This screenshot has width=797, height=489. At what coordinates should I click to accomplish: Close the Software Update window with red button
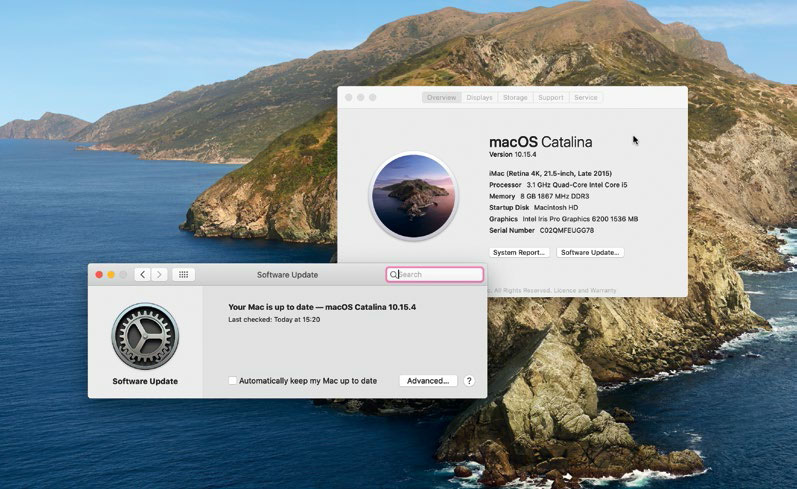pos(99,274)
